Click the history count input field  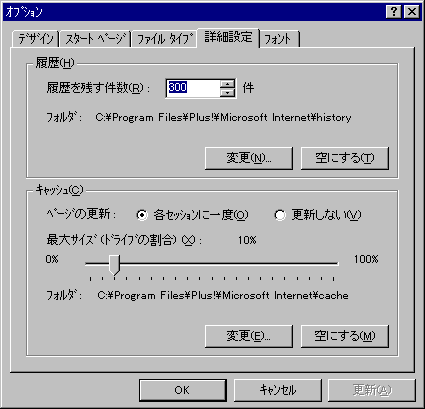193,88
